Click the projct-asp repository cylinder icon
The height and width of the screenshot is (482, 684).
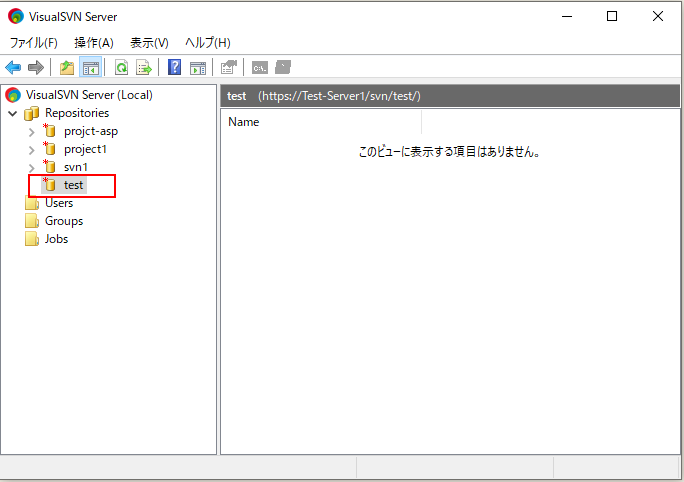[49, 130]
